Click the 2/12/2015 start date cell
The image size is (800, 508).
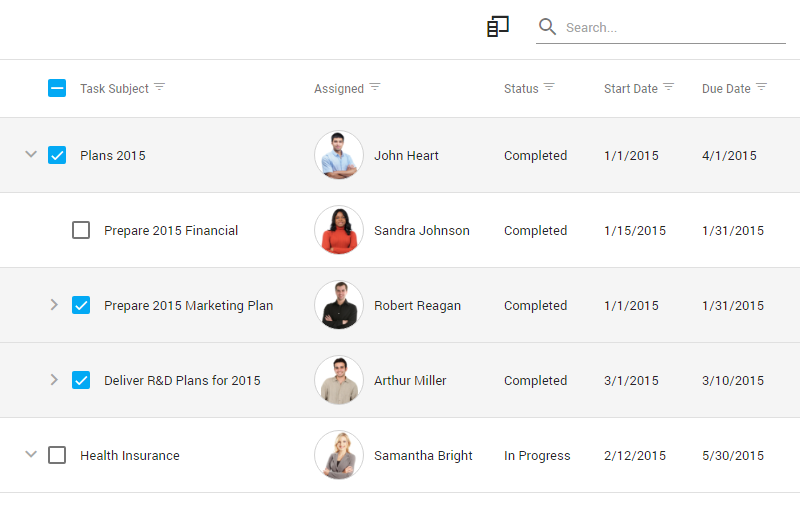coord(635,455)
